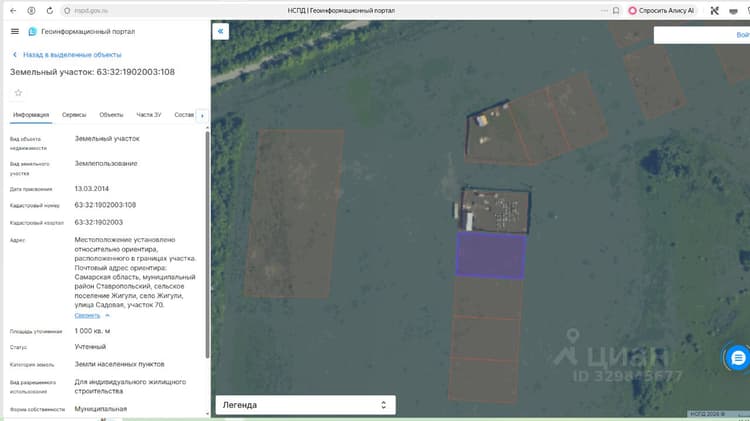This screenshot has height=421, width=750.
Task: Go back with browser back arrow
Action: 13,11
